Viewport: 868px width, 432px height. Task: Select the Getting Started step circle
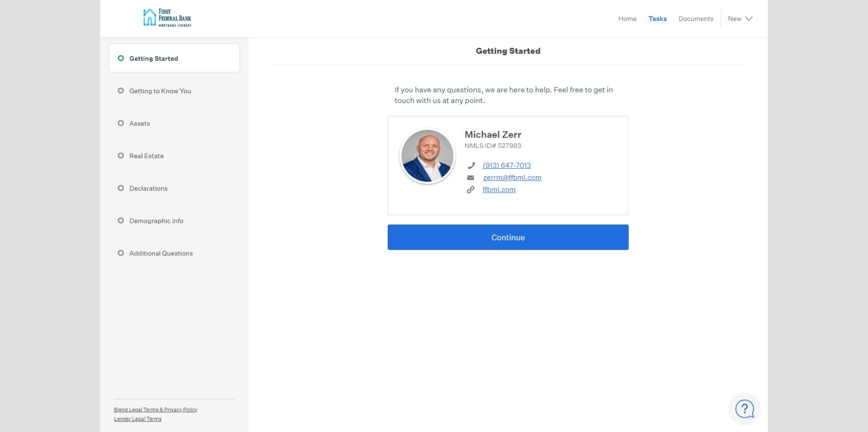coord(120,58)
